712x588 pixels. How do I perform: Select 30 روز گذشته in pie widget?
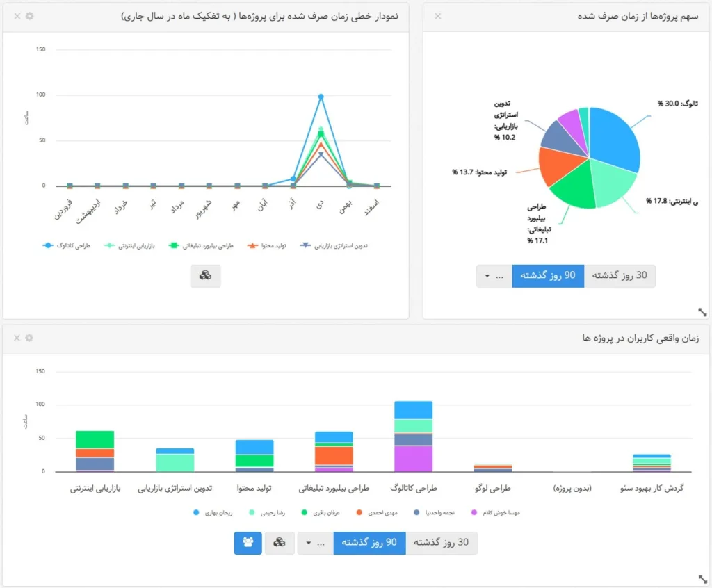(x=620, y=276)
